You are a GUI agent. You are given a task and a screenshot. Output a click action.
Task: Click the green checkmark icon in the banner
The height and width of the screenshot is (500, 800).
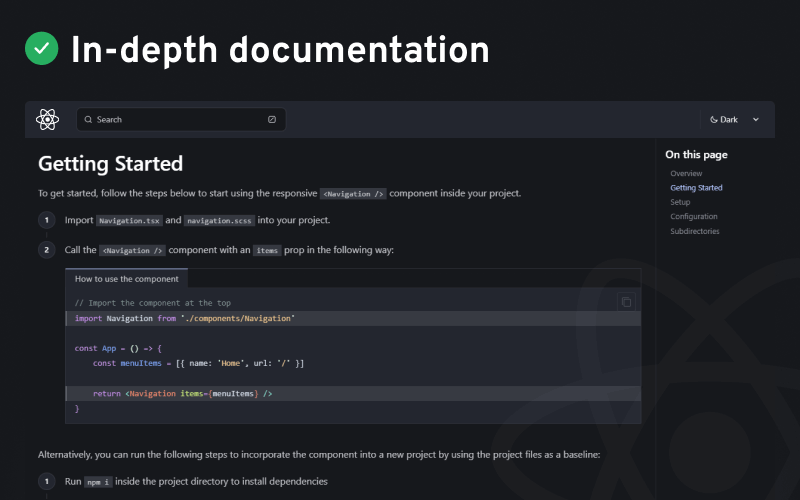tap(42, 48)
